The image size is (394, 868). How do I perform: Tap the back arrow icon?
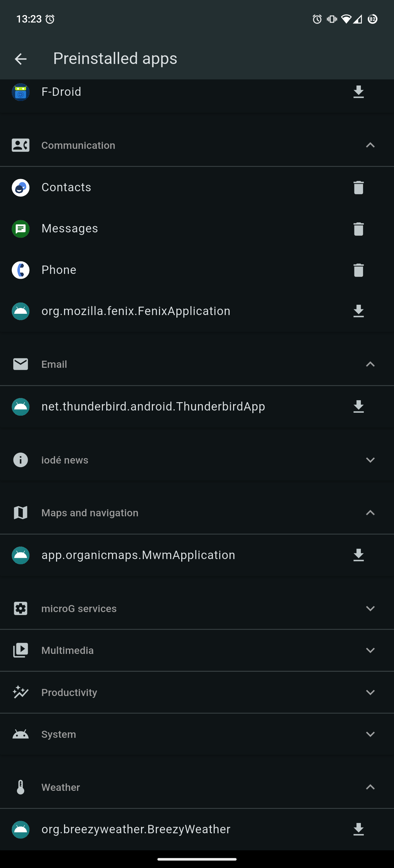click(x=21, y=59)
